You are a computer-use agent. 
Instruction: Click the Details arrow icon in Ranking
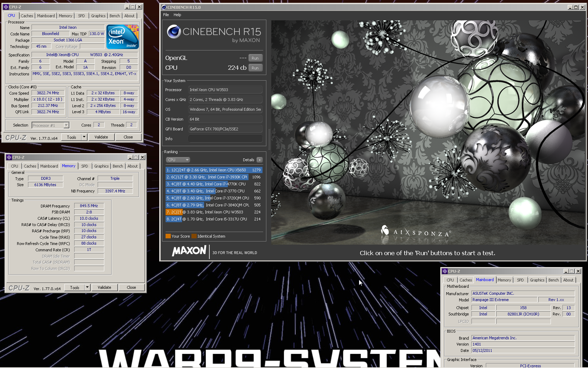click(x=259, y=160)
